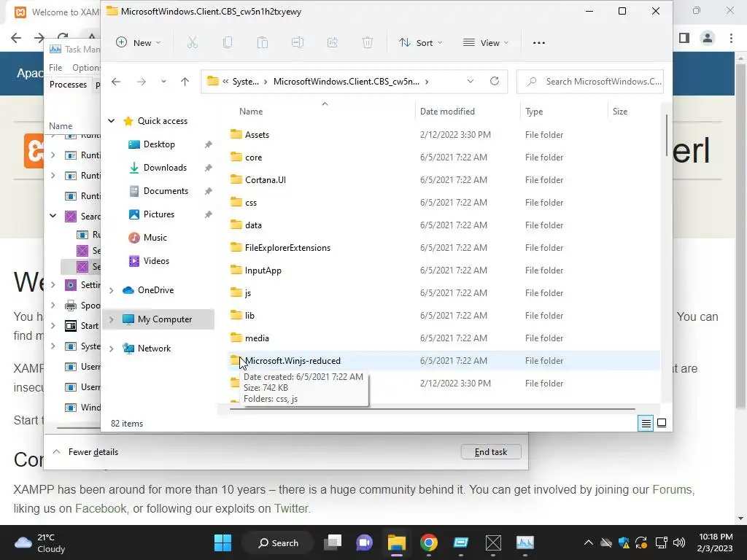Viewport: 747px width, 560px height.
Task: Open Facebook link on XAMPP page
Action: pos(101,508)
